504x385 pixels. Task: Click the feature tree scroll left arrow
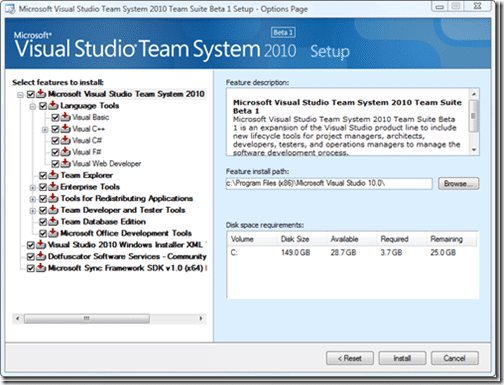(18, 319)
